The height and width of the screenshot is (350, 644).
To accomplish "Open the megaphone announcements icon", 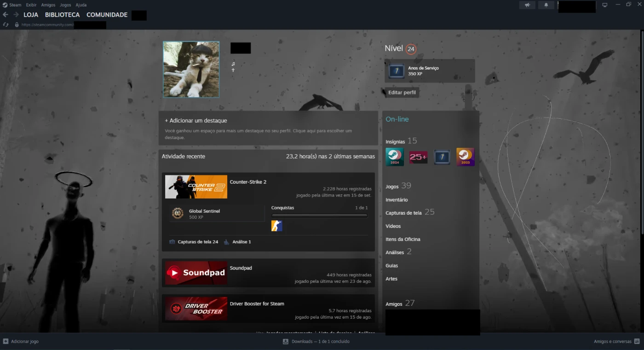I will 527,5.
